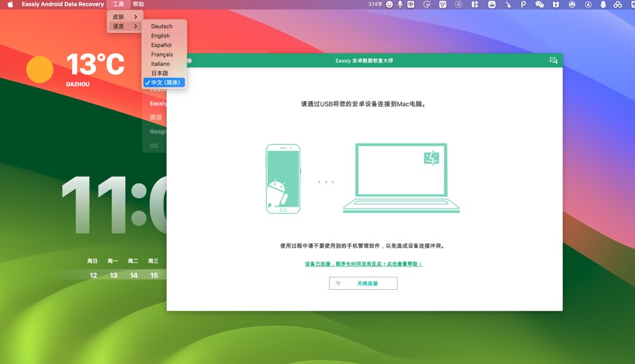Open the window layout grid menu bar icon
Viewport: 635px width, 364px height.
coord(474,4)
